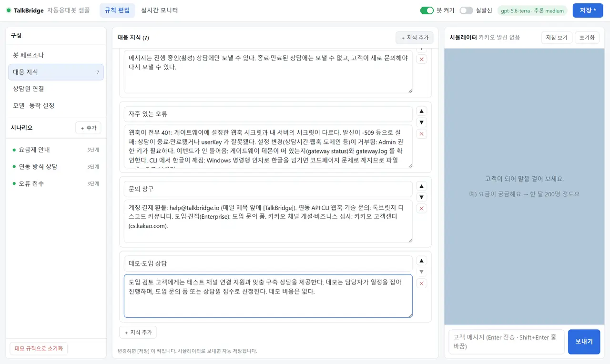Edit the 자주 있는 오류 title field
610x364 pixels.
tap(268, 114)
